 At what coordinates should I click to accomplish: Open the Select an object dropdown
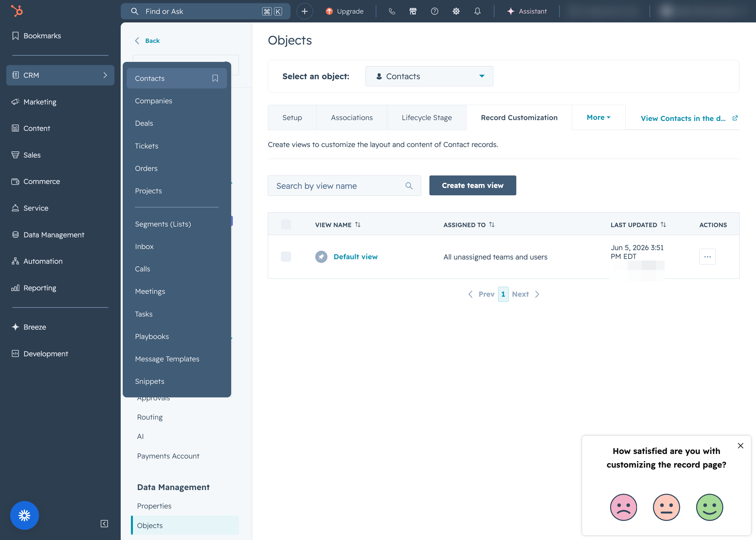[x=429, y=76]
